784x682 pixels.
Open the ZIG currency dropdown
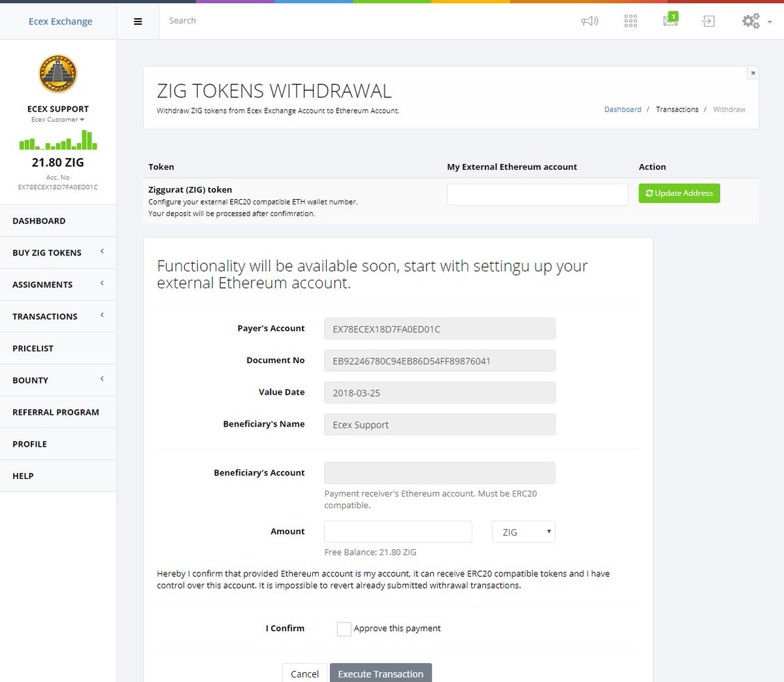pyautogui.click(x=523, y=532)
